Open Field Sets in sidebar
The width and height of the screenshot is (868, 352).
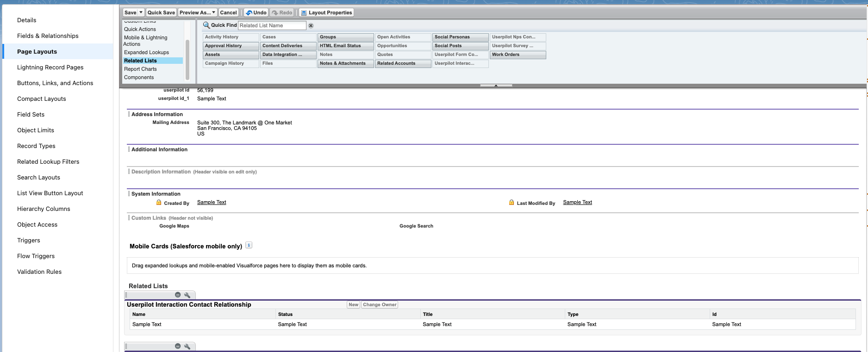(x=31, y=114)
